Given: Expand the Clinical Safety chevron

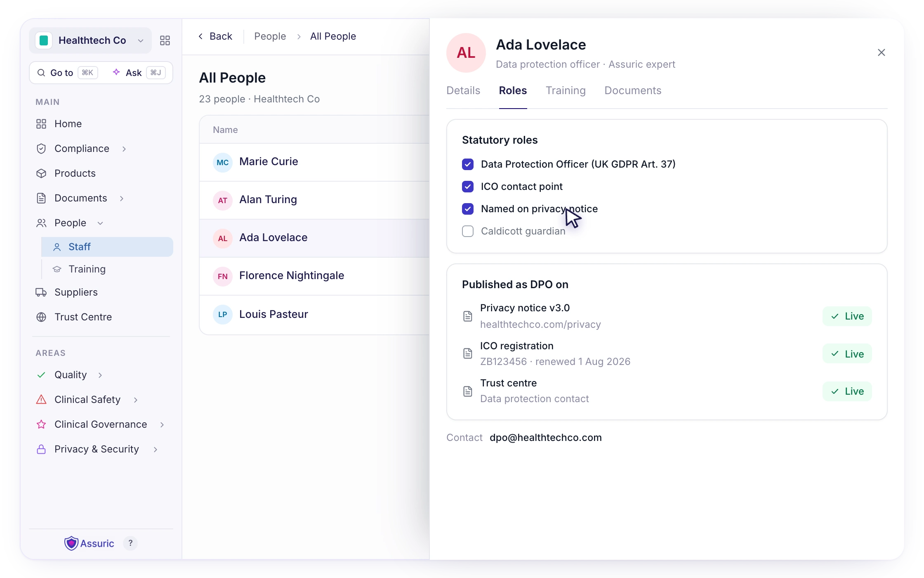Looking at the screenshot, I should pyautogui.click(x=136, y=400).
